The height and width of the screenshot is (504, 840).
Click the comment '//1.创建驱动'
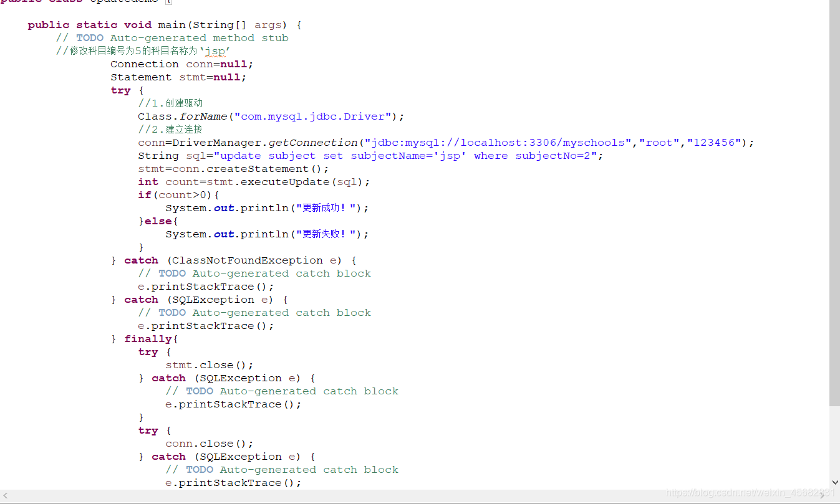coord(170,103)
